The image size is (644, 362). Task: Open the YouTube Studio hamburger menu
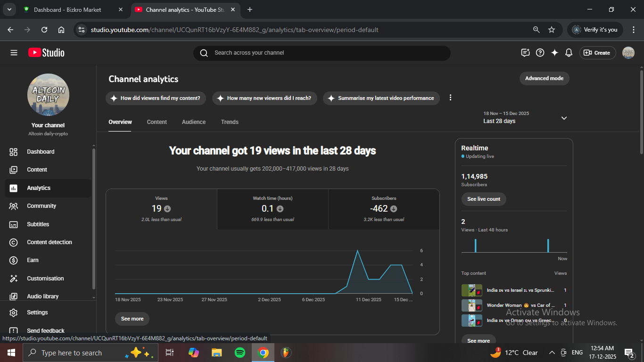[x=14, y=53]
